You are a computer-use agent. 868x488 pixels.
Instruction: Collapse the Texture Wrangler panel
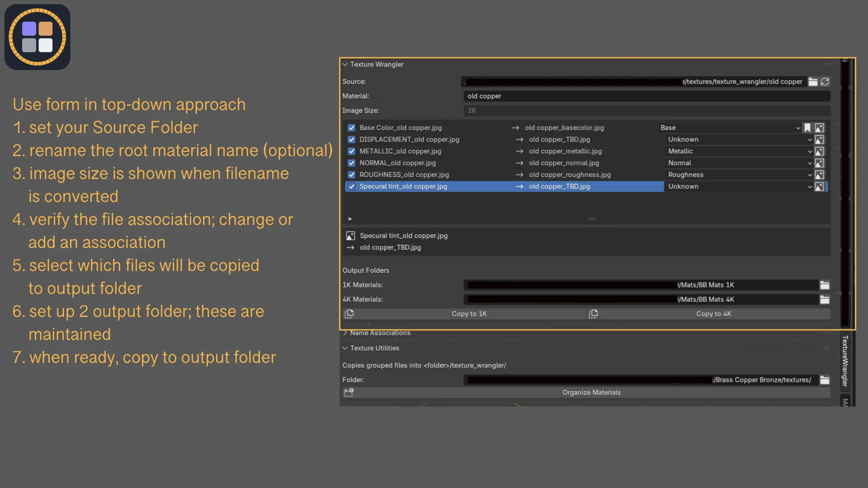(x=345, y=65)
